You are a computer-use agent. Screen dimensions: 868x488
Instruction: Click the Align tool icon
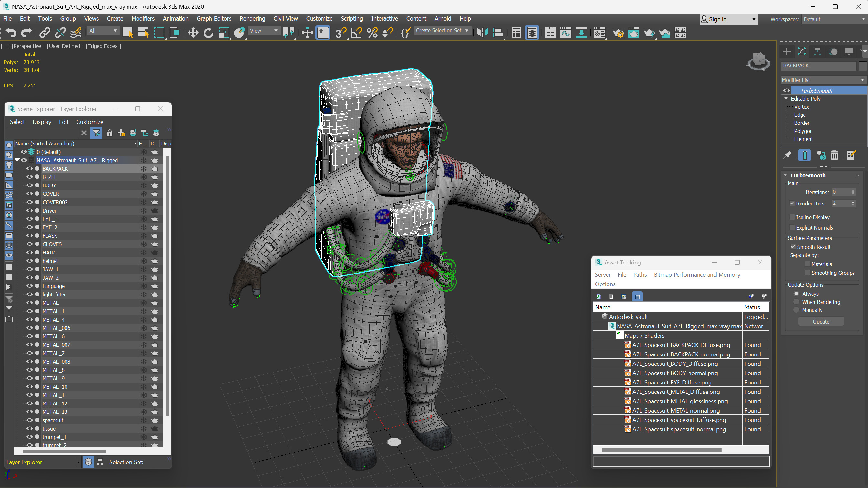click(x=498, y=33)
